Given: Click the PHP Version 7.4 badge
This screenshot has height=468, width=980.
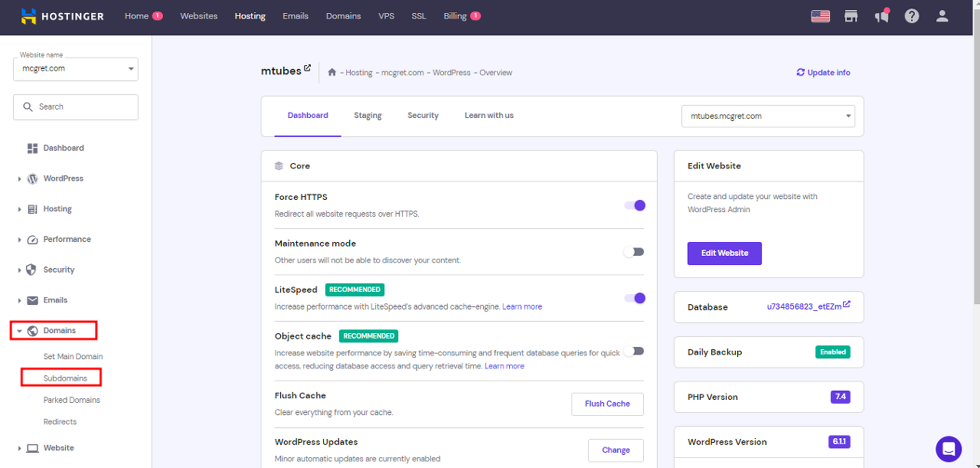Looking at the screenshot, I should (x=840, y=397).
